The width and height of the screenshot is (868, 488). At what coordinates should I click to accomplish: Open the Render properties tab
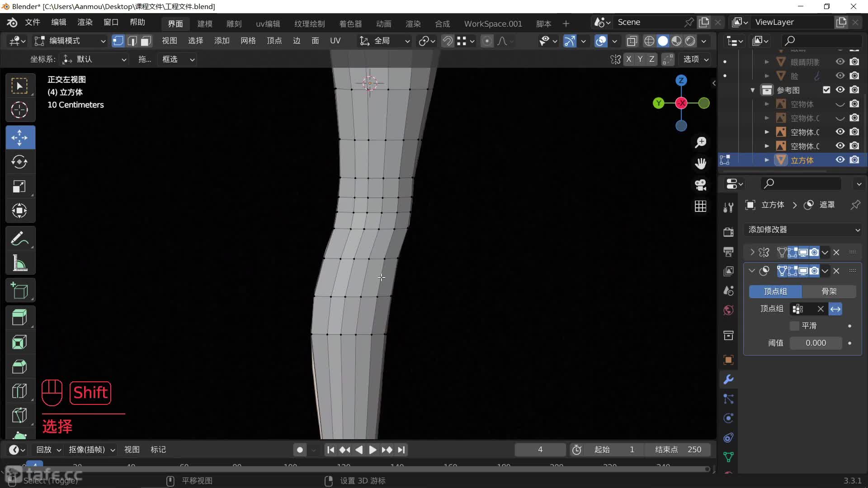tap(728, 232)
